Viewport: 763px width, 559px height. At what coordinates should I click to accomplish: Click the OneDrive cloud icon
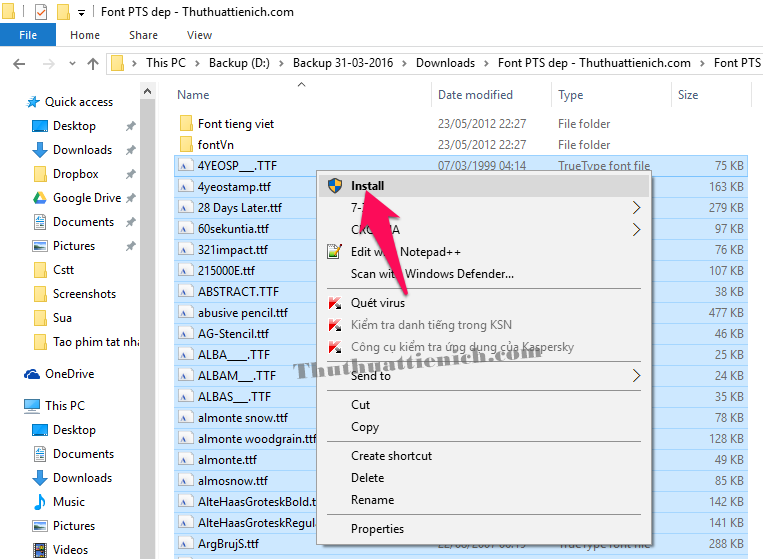click(x=32, y=374)
